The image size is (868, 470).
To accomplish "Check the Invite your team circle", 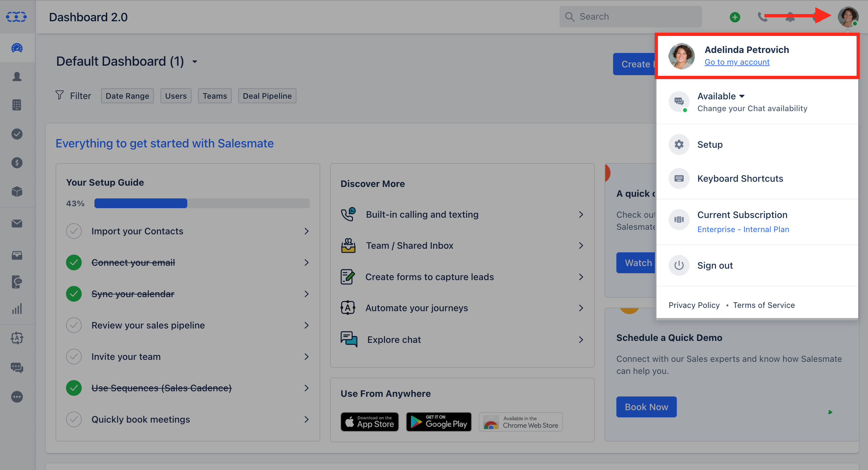I will tap(74, 357).
